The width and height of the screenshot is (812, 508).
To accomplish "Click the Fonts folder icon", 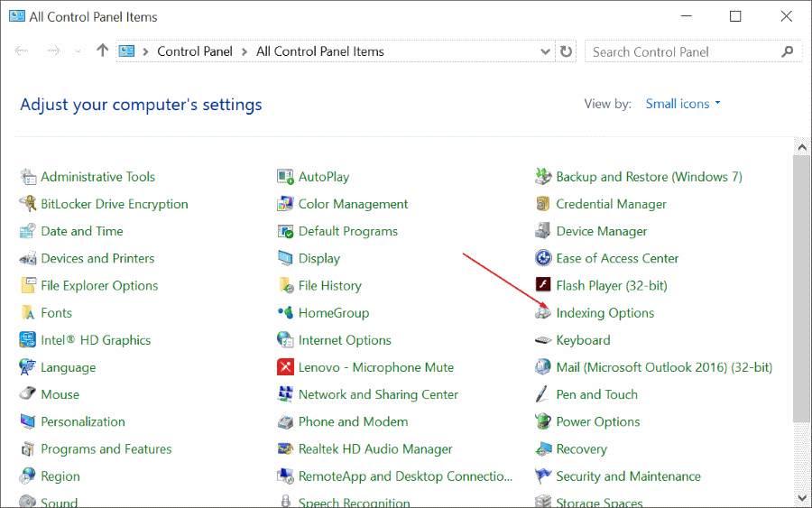I will tap(28, 313).
